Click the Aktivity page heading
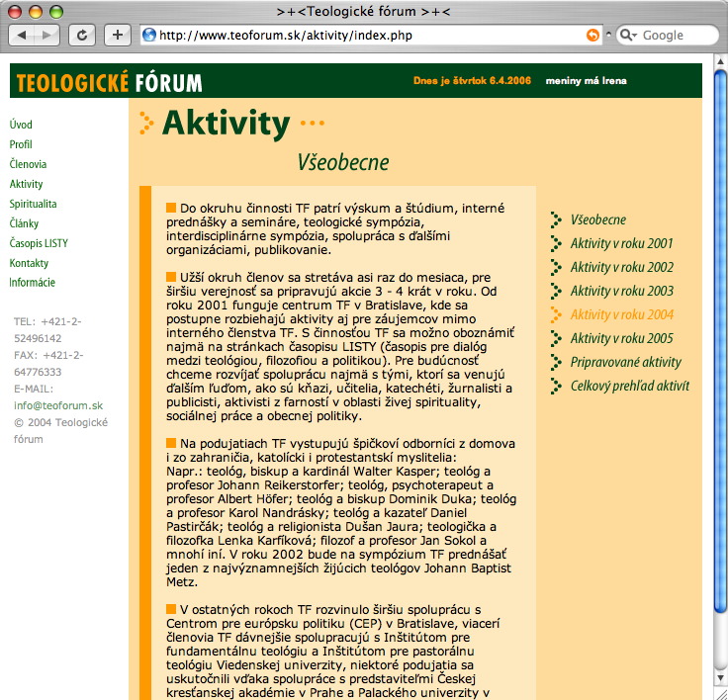The width and height of the screenshot is (728, 700). (227, 124)
